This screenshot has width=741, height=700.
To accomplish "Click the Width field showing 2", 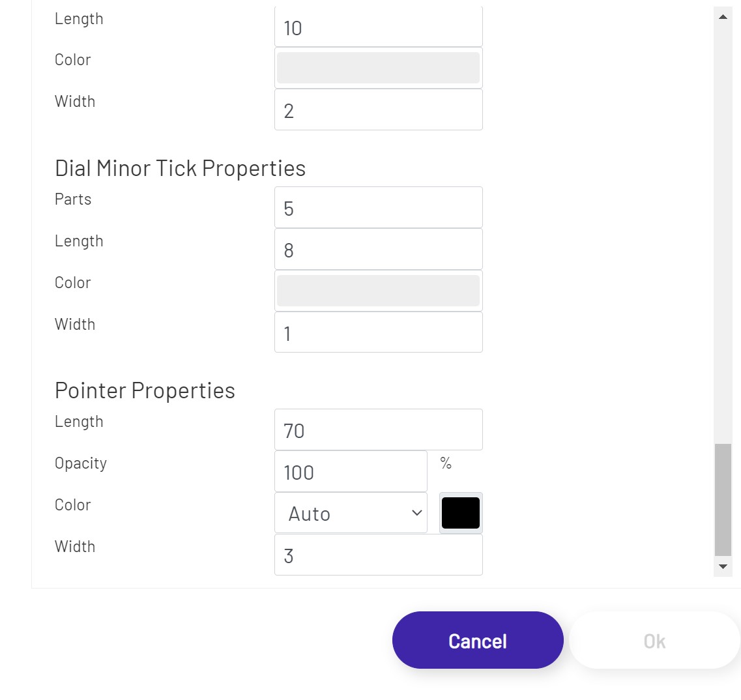I will [378, 110].
